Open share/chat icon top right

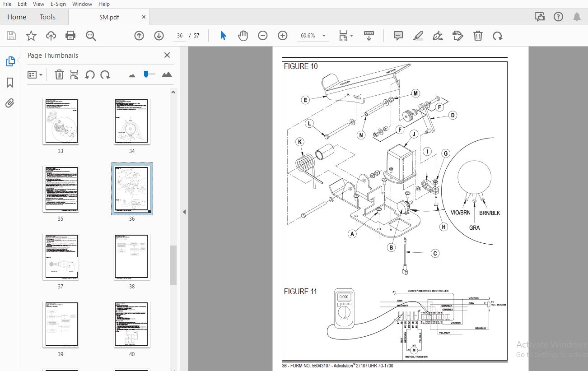[539, 17]
